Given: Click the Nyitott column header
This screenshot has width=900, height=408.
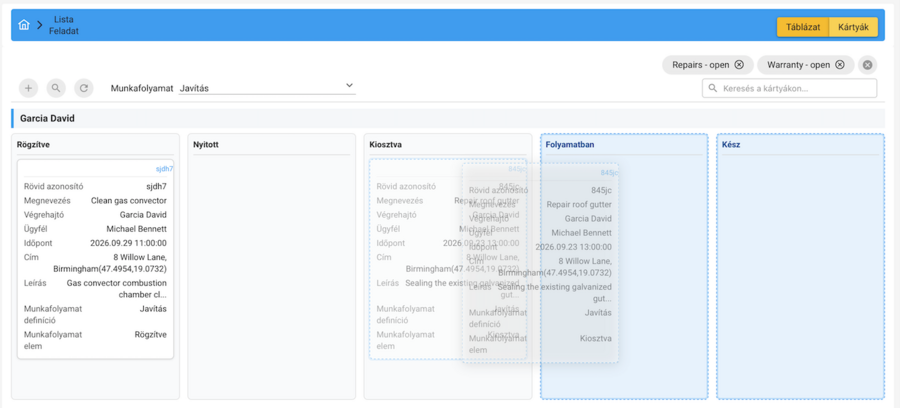Looking at the screenshot, I should pyautogui.click(x=207, y=145).
